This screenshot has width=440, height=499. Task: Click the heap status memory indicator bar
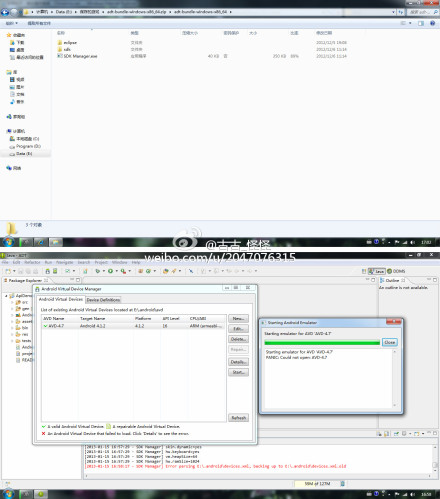tap(317, 484)
